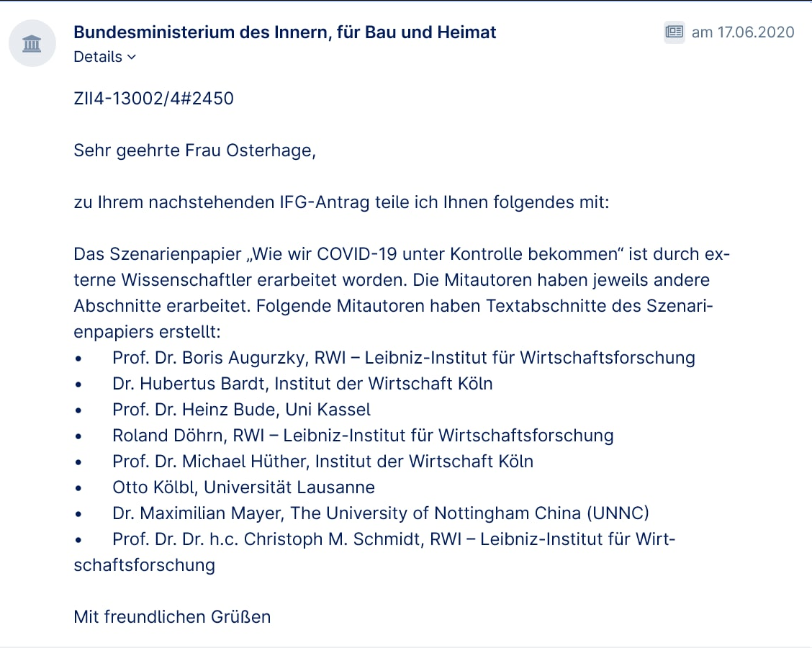This screenshot has width=812, height=648.
Task: Click list entry Christoph M. Schmidt
Action: pos(394,539)
